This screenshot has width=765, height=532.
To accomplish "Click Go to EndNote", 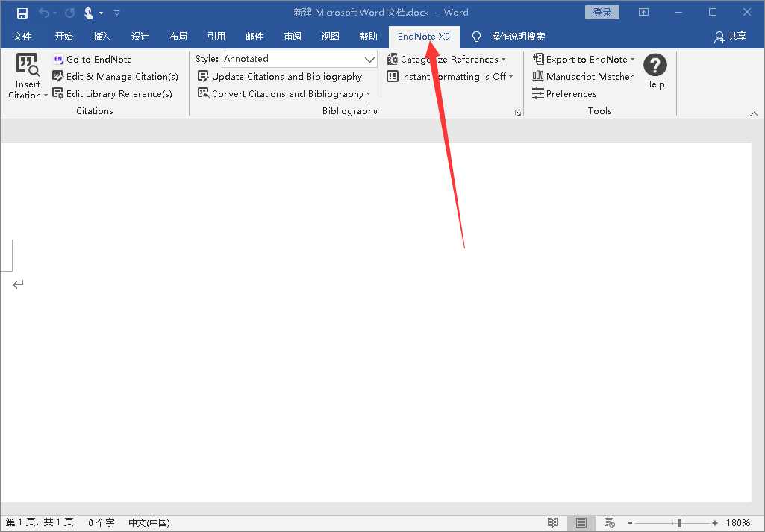I will tap(93, 60).
